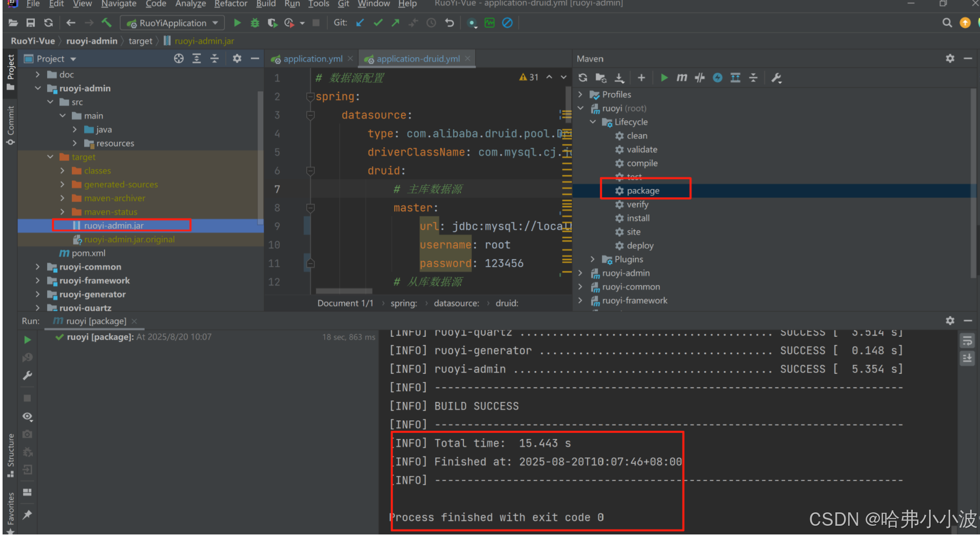Collapse the target folder node

click(x=50, y=157)
